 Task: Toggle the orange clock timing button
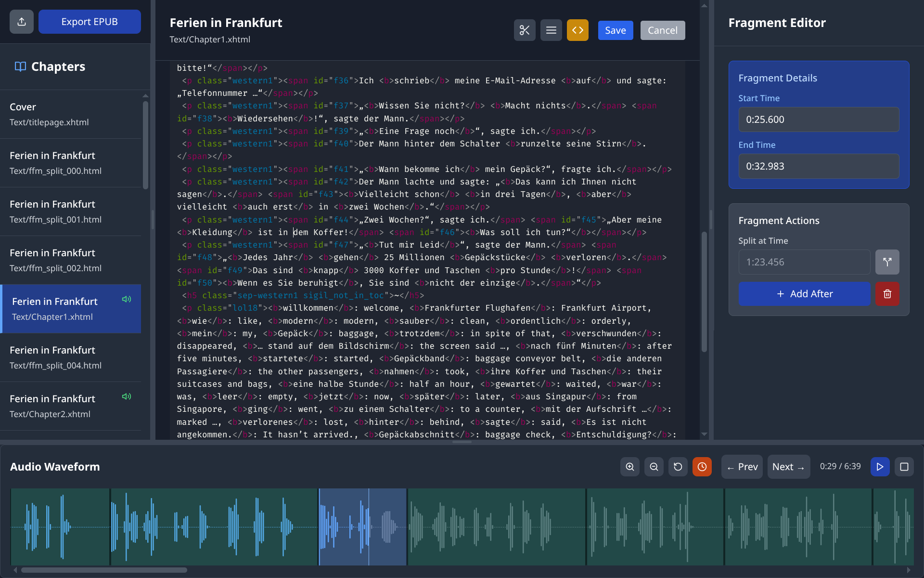point(702,467)
